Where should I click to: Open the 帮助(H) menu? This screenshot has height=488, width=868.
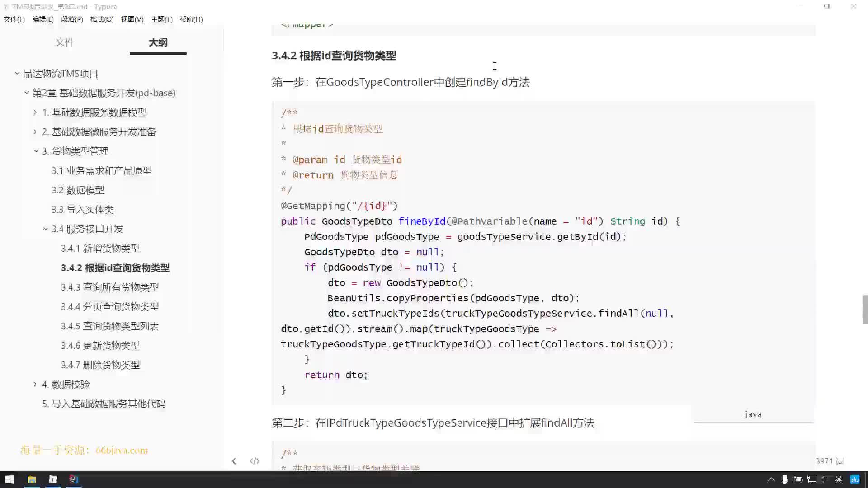pos(191,19)
